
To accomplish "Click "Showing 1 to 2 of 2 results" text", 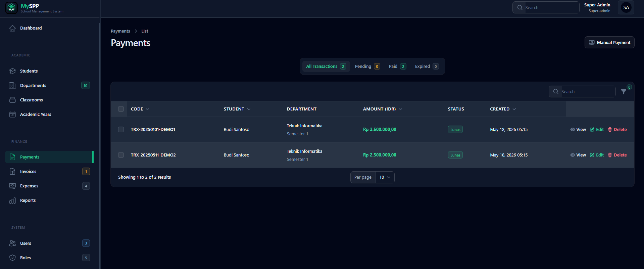I will [144, 177].
